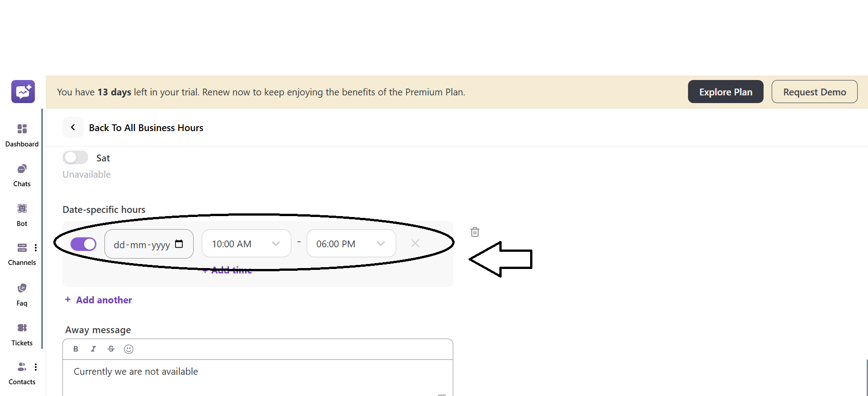The height and width of the screenshot is (396, 868).
Task: Apply italic formatting in the editor
Action: [x=93, y=349]
